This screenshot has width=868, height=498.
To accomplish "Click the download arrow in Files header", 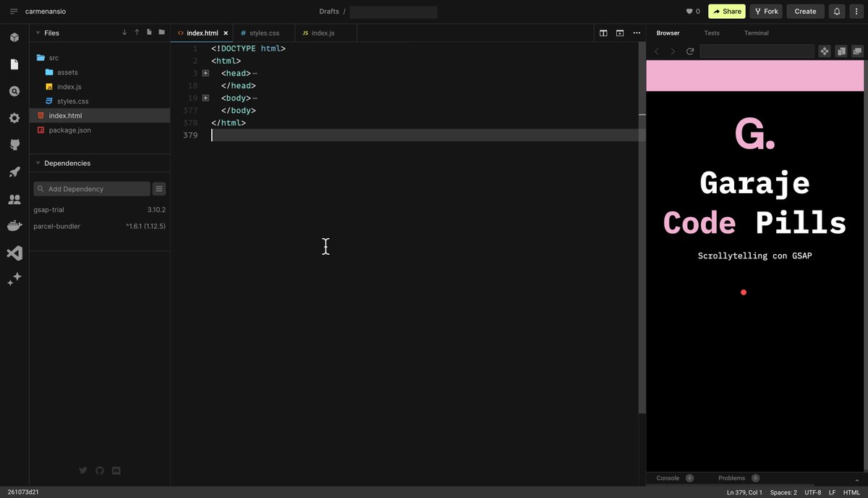I will [x=124, y=33].
